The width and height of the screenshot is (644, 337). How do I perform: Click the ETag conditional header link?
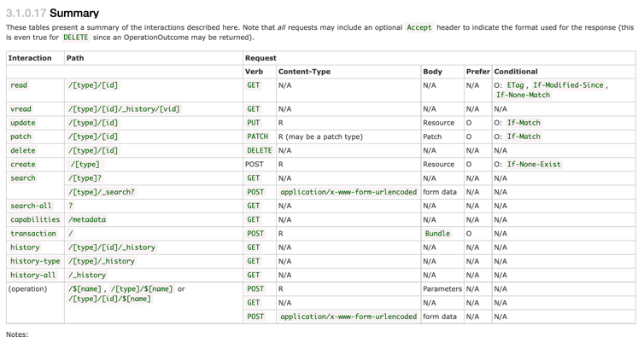coord(515,85)
